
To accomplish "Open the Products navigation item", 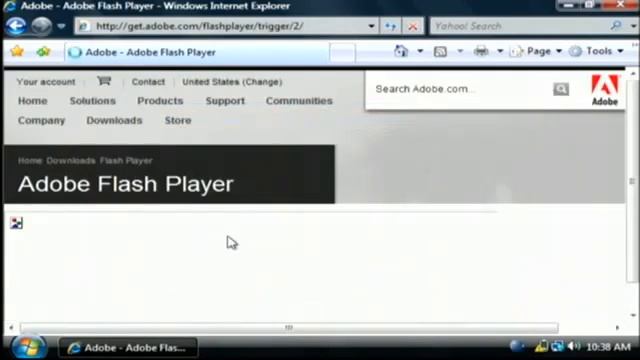I will coord(160,101).
